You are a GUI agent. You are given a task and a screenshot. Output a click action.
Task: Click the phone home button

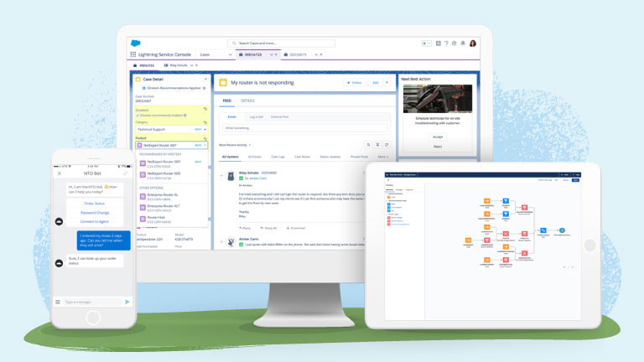click(93, 318)
